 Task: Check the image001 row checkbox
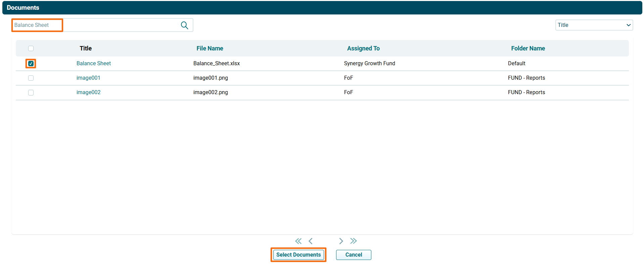[31, 78]
